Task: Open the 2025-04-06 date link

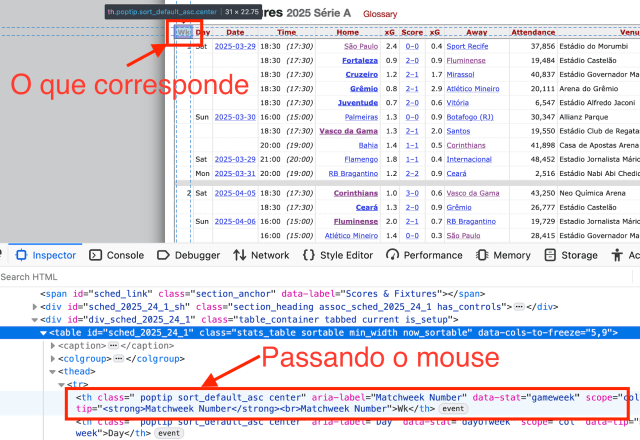Action: coord(235,221)
